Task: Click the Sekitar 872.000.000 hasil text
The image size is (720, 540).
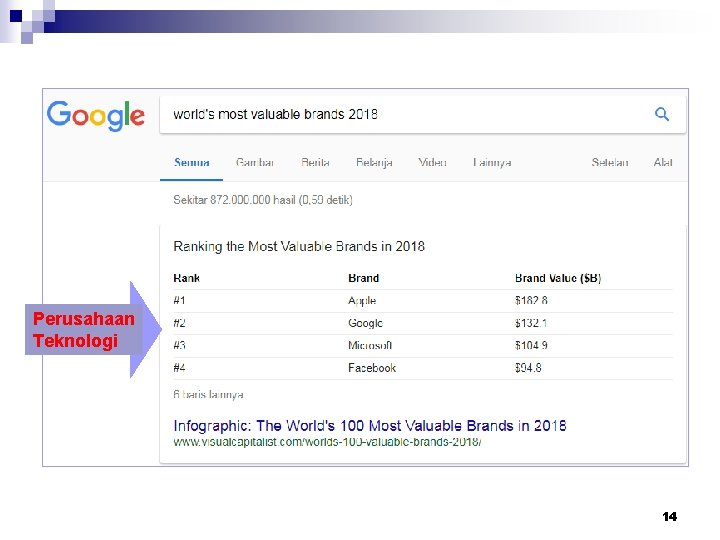Action: pos(263,200)
